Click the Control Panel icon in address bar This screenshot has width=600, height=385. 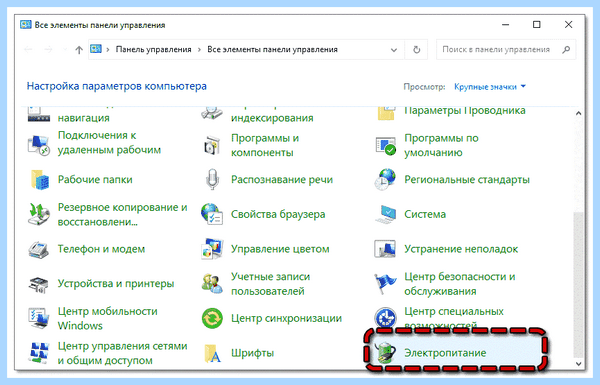[x=96, y=49]
